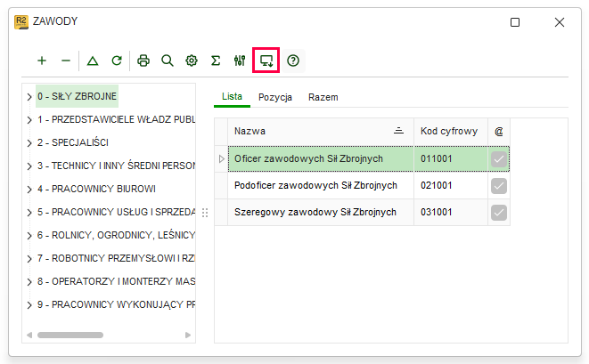
Task: Select tree item 3 - TECHNICY I INNY ŚREDNI PERSON
Action: click(x=116, y=166)
